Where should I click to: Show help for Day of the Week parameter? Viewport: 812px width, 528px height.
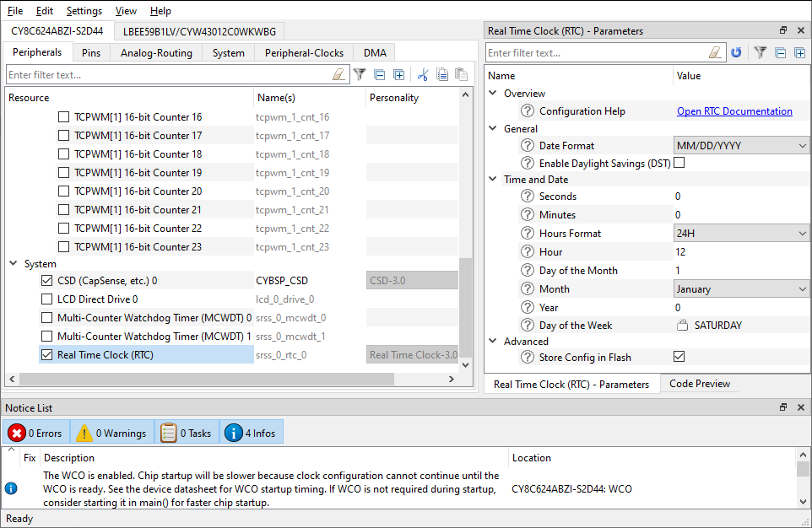[528, 325]
